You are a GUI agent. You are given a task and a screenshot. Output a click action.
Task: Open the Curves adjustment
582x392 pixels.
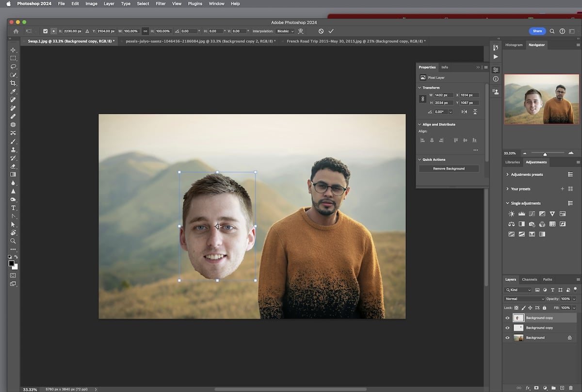[532, 213]
